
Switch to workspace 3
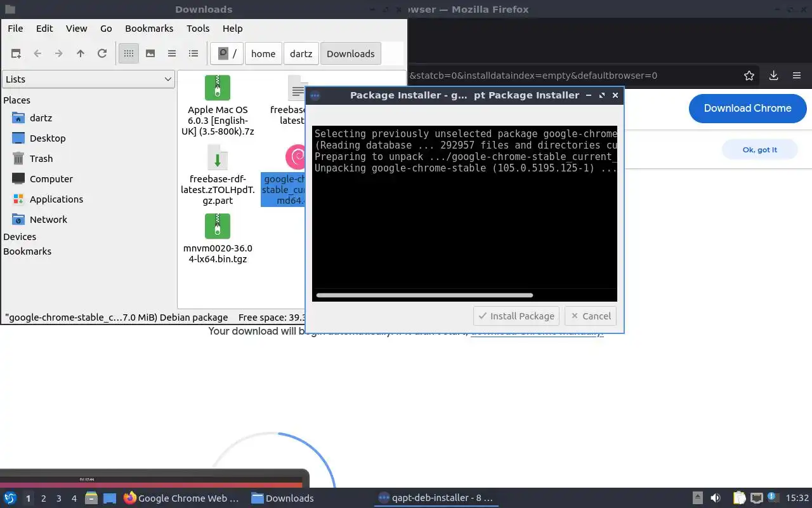tap(58, 498)
